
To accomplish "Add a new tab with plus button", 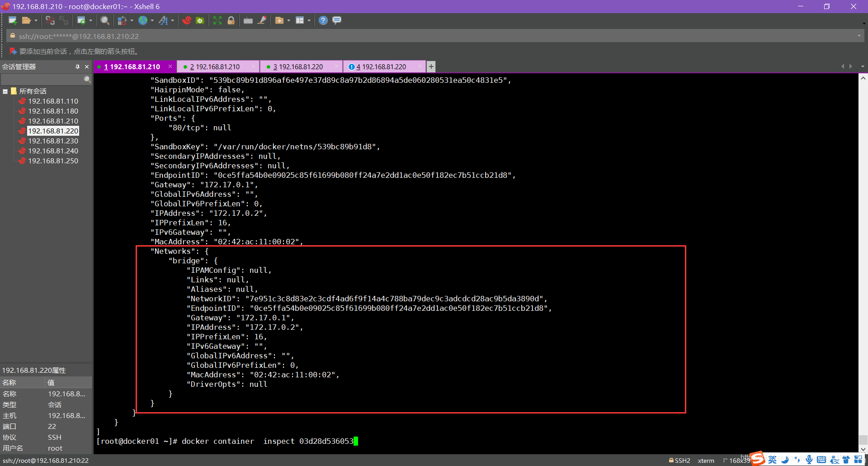I will (x=431, y=67).
